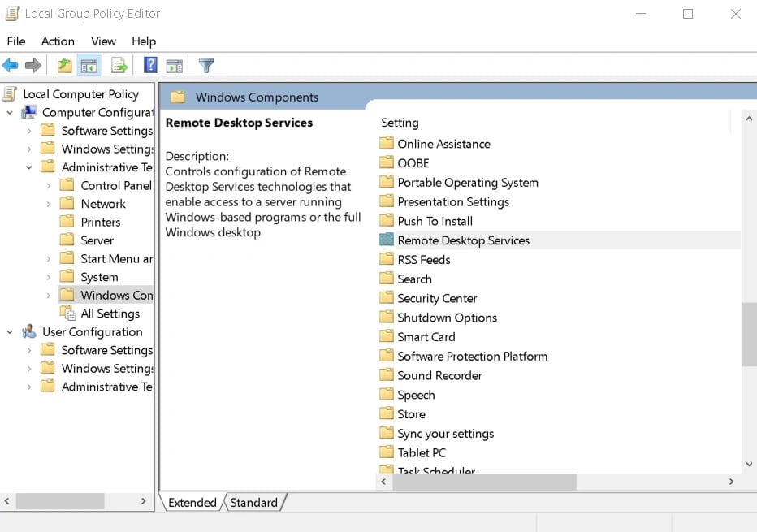Image resolution: width=757 pixels, height=532 pixels.
Task: Click the OOBE folder icon
Action: (387, 162)
